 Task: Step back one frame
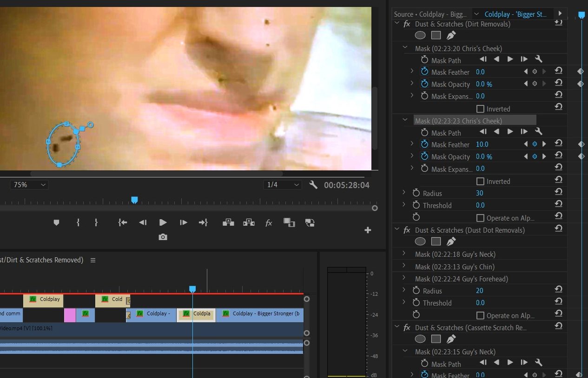coord(143,223)
